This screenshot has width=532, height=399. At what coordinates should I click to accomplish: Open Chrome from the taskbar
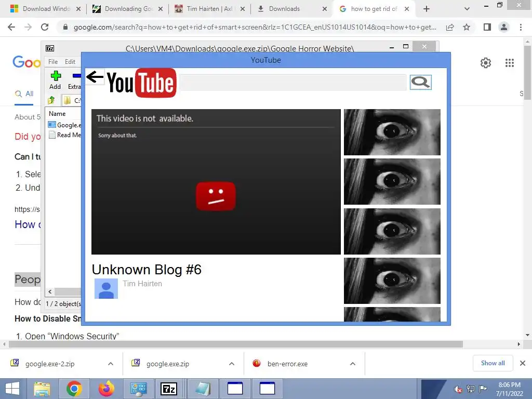tap(74, 389)
